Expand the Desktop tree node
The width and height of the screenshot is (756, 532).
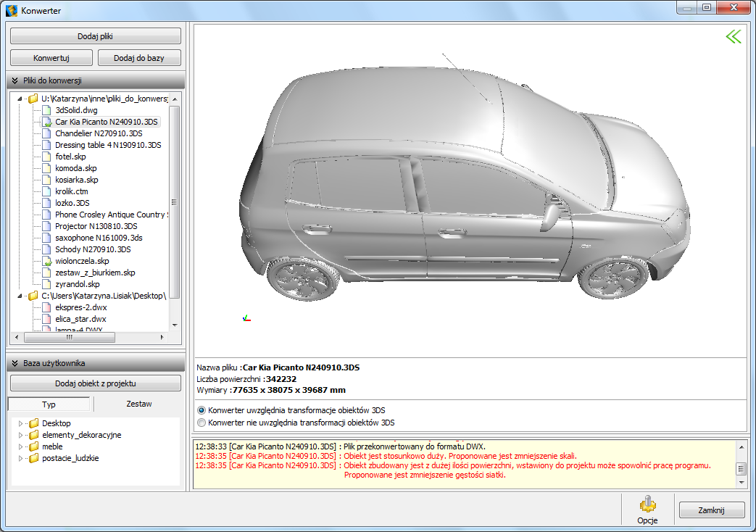tap(21, 423)
